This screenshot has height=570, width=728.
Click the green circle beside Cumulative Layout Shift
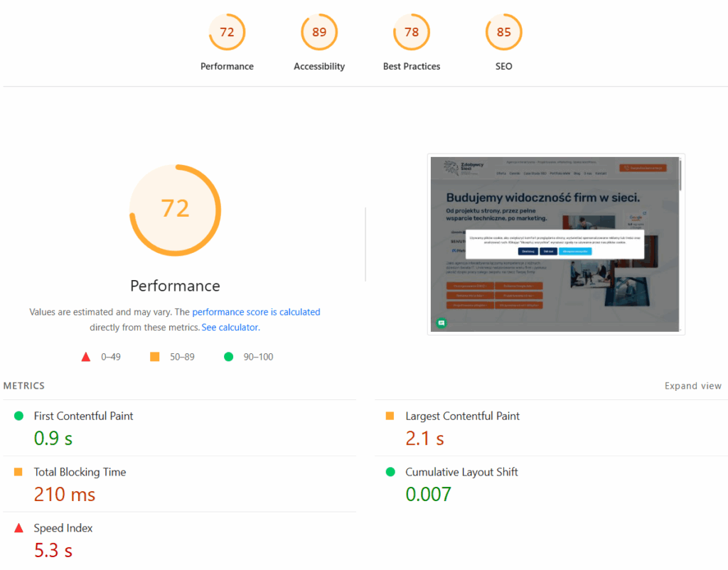(x=390, y=473)
